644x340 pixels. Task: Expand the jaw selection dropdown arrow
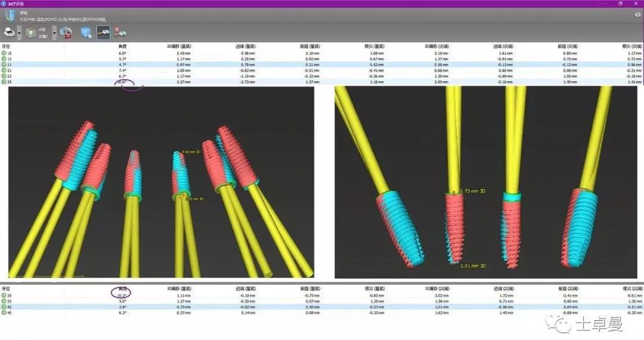click(x=54, y=33)
